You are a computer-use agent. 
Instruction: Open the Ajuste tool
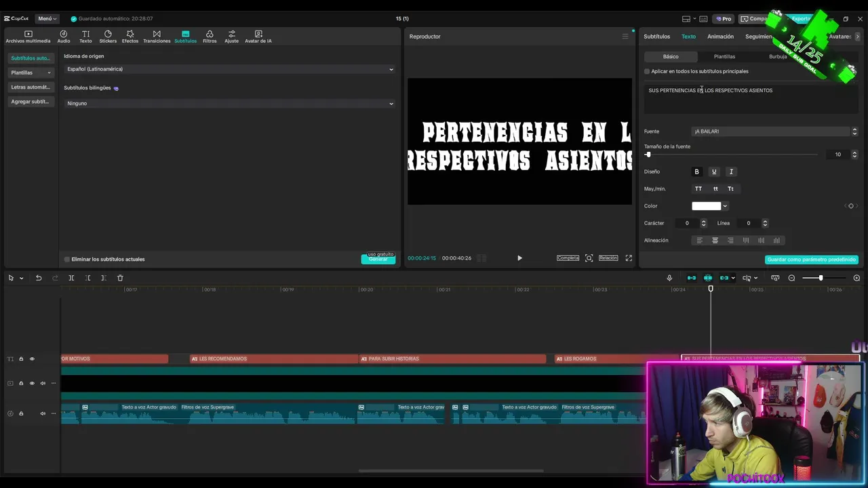coord(232,37)
